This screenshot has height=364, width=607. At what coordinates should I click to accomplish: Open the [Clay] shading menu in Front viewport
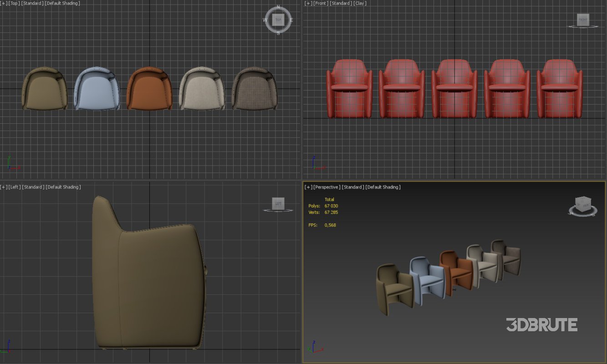click(x=360, y=3)
